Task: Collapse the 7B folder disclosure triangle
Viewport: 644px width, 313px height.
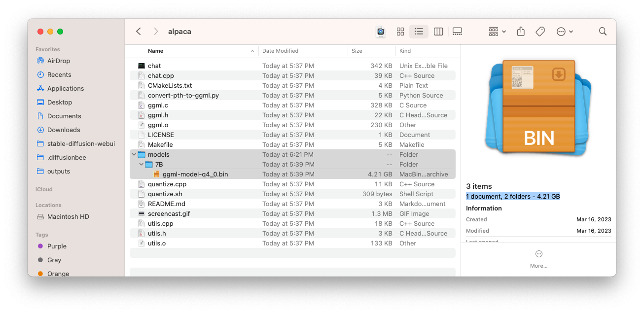Action: (142, 165)
